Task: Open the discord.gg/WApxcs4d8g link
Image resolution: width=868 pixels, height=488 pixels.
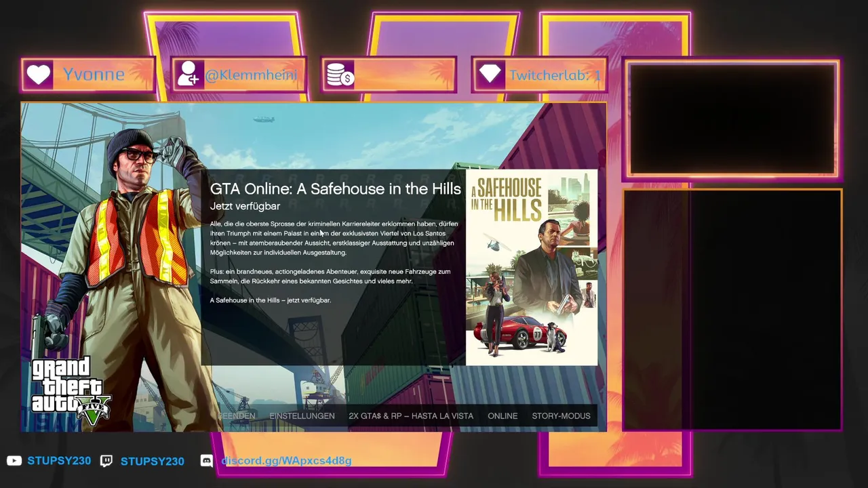Action: (x=286, y=461)
